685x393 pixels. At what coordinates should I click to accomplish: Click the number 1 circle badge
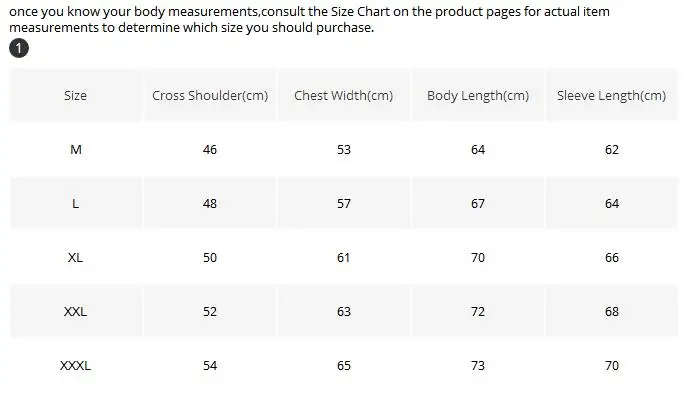coord(19,48)
